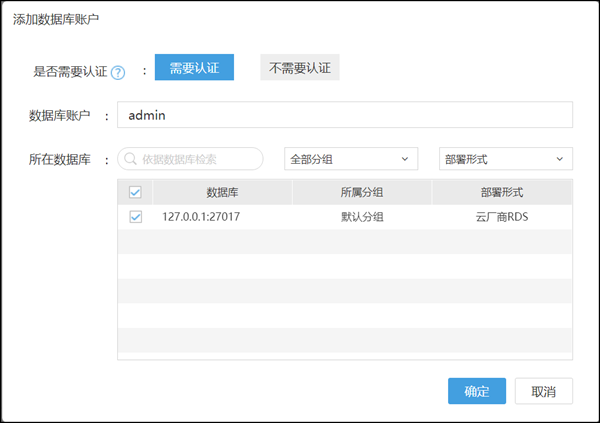
Task: Open the 全部分组 dropdown
Action: [352, 159]
